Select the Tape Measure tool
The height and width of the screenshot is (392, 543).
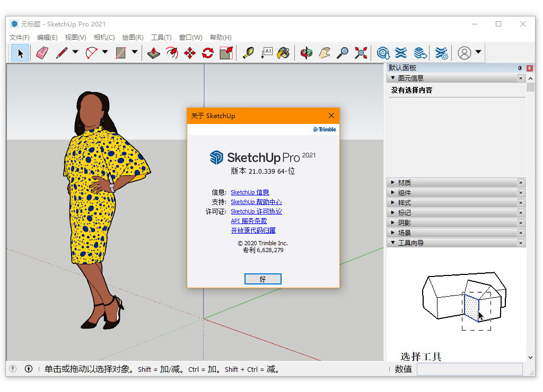[x=248, y=53]
